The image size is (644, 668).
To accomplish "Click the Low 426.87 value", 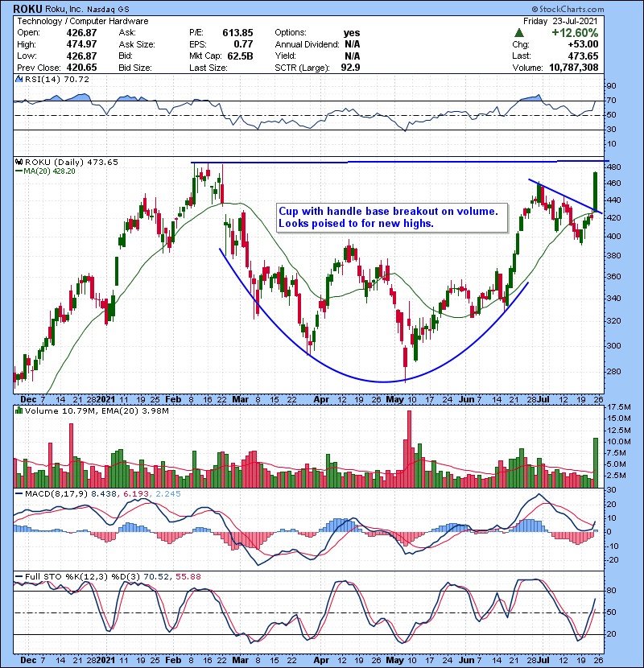I will (x=81, y=56).
